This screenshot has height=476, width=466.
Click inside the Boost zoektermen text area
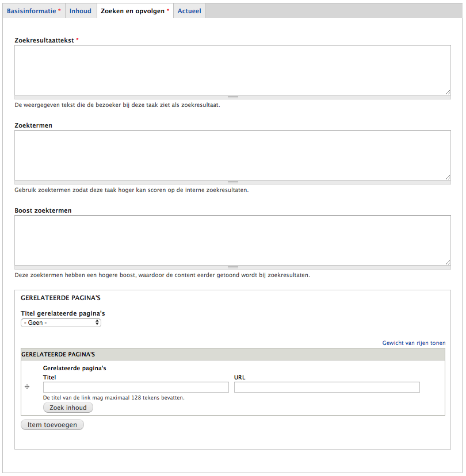232,240
